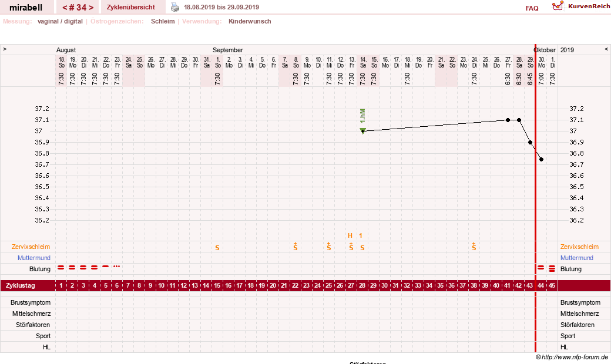Go to previous cycle with the < arrow
The image size is (611, 364).
65,8
